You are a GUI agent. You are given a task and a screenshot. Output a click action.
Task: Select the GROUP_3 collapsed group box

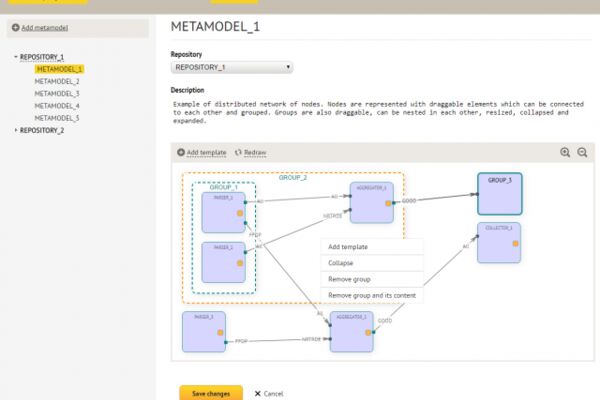(x=499, y=194)
